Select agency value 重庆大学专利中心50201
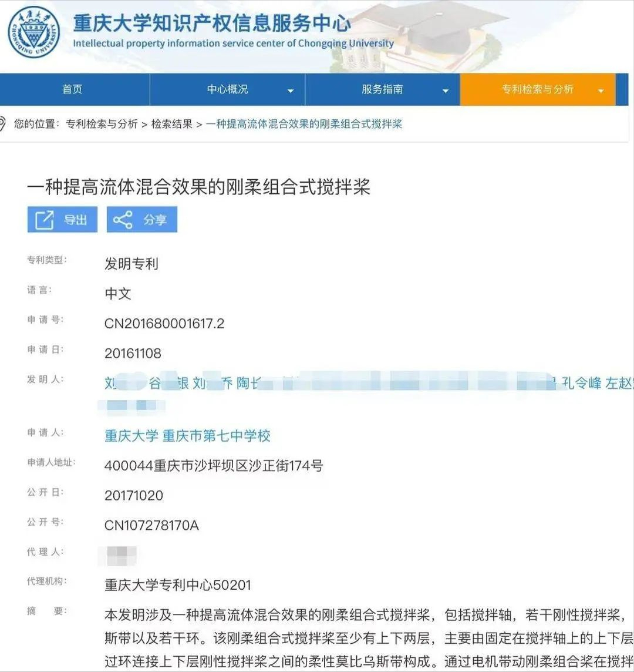634x672 pixels. coord(178,585)
